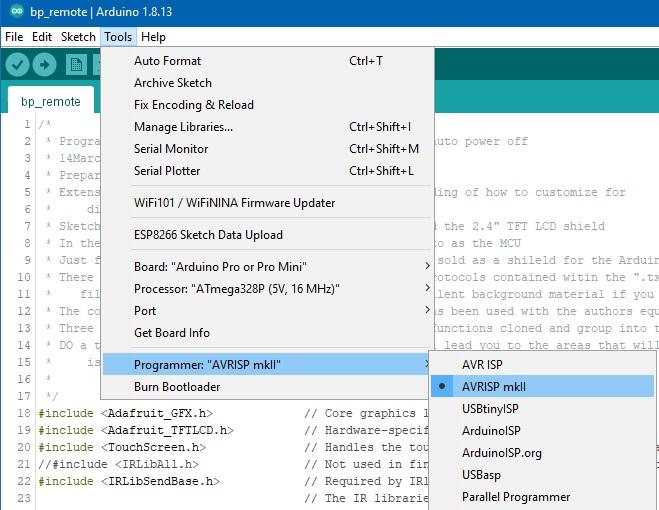Select ESP8266 Sketch Data Upload
Viewport: 659px width, 510px height.
coord(268,235)
